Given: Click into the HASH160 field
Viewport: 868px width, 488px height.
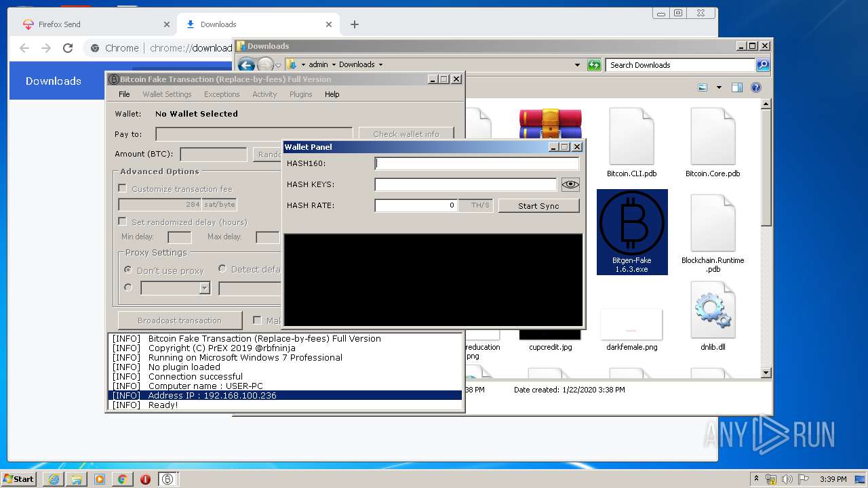Looking at the screenshot, I should point(477,163).
